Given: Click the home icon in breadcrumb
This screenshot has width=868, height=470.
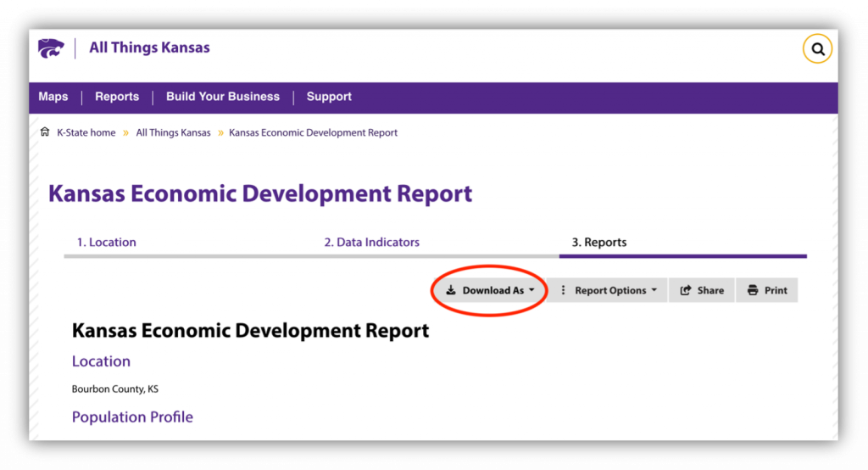Looking at the screenshot, I should click(45, 131).
